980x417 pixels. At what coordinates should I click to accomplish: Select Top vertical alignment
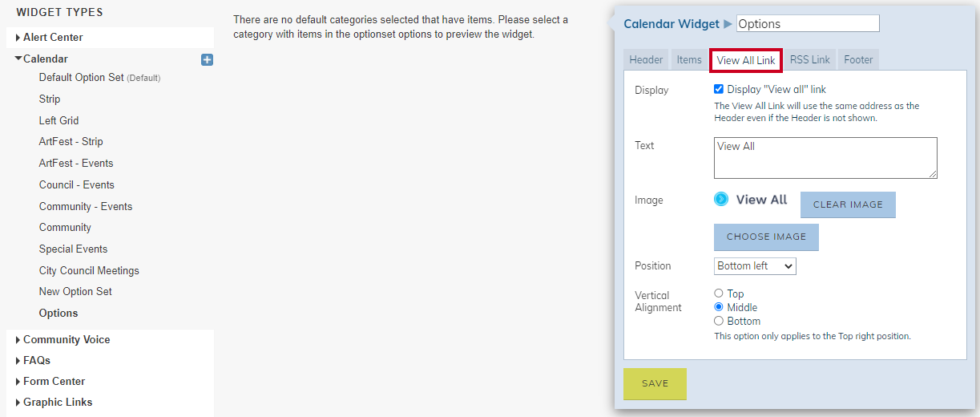coord(719,294)
